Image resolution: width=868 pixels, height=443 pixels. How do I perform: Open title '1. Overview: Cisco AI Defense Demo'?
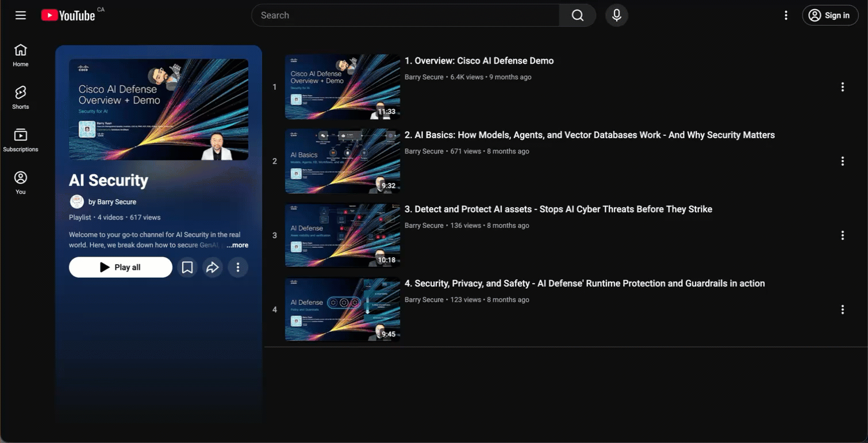(479, 61)
